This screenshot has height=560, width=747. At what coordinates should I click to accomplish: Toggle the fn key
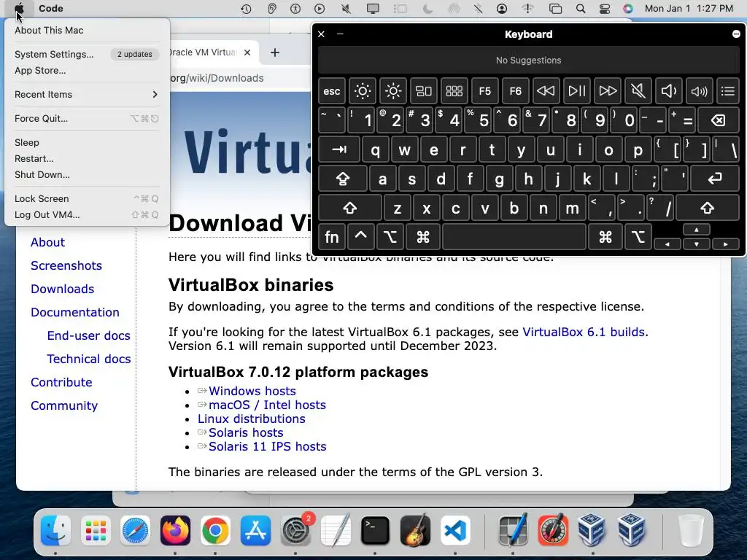pos(332,237)
